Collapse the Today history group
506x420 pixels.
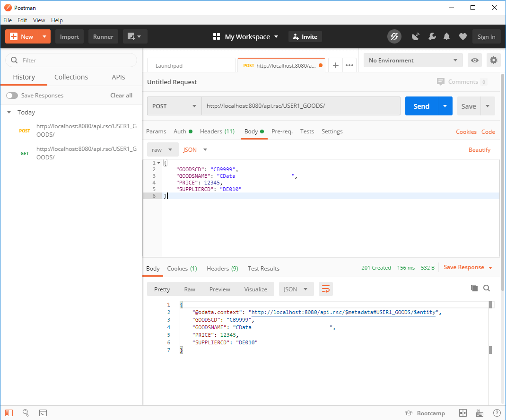point(9,113)
